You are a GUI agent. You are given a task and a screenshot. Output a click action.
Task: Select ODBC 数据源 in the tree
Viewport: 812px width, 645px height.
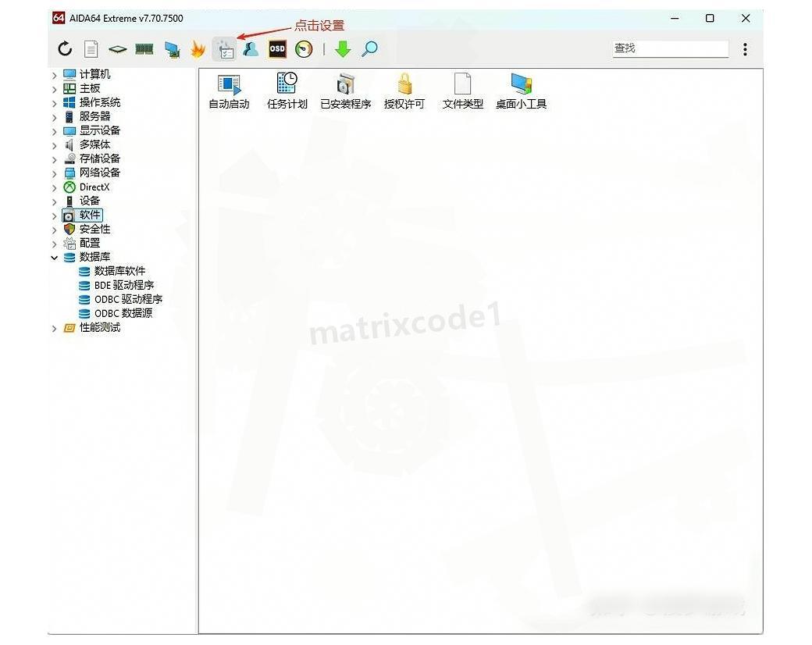[x=123, y=313]
